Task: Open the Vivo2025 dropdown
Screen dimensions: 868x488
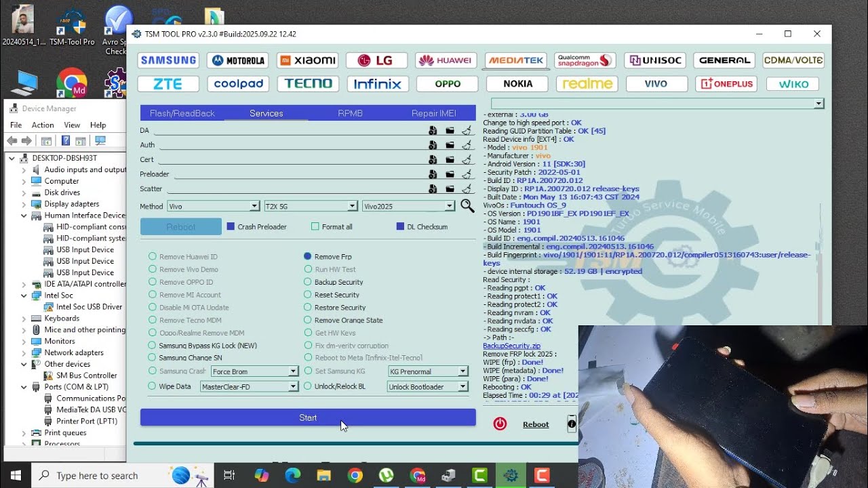Action: (408, 206)
